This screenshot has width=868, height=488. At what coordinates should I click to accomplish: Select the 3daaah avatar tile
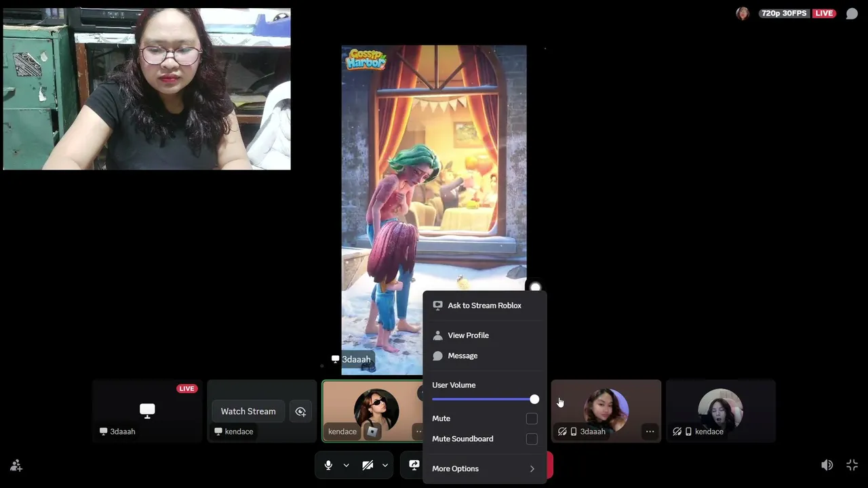(606, 411)
